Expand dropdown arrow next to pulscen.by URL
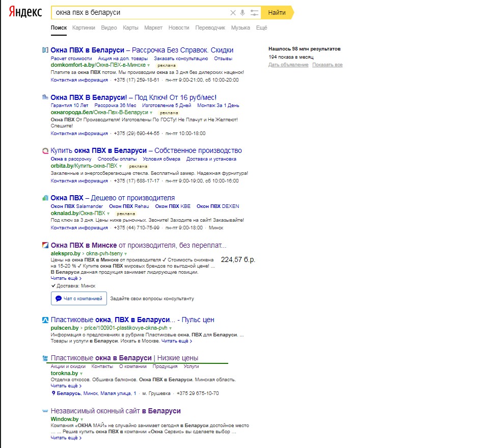 point(170,328)
